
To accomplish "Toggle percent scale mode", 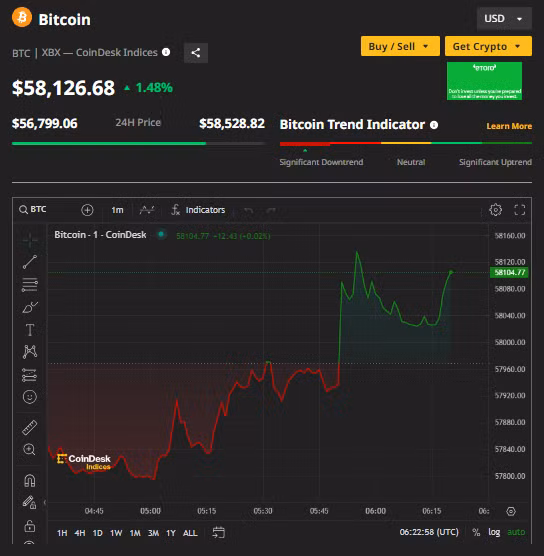I will (476, 532).
